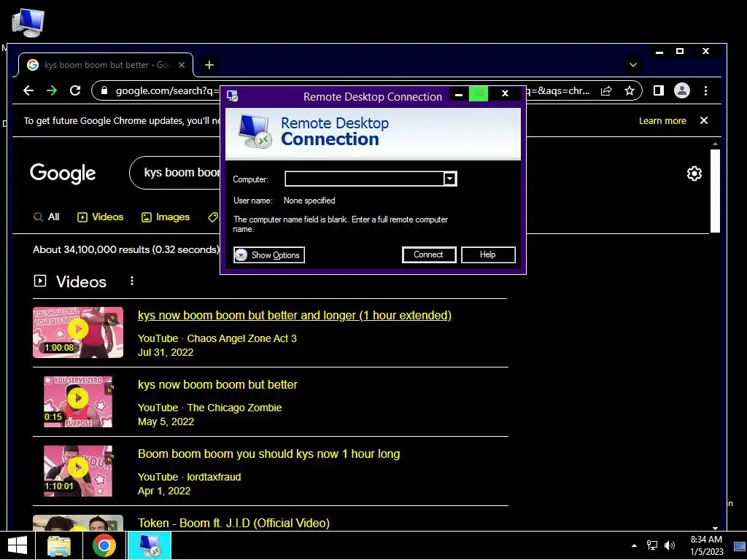
Task: Switch to the Videos search tab
Action: [x=100, y=217]
